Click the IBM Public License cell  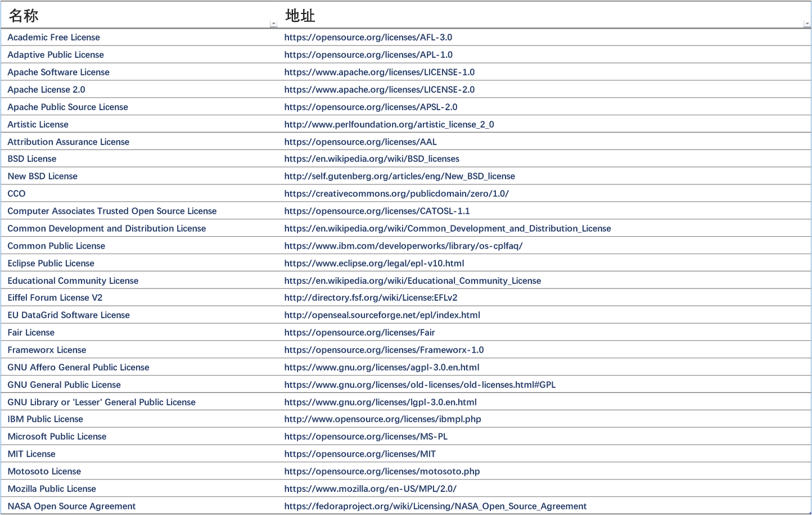46,419
